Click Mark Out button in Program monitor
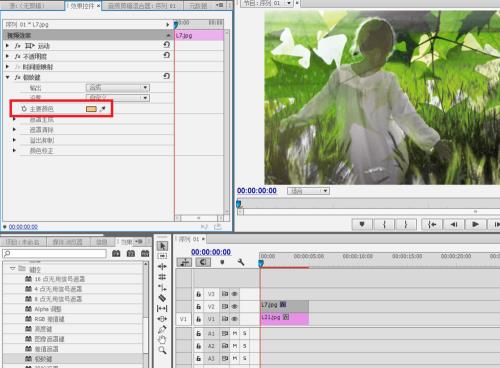500x368 pixels. tap(406, 224)
